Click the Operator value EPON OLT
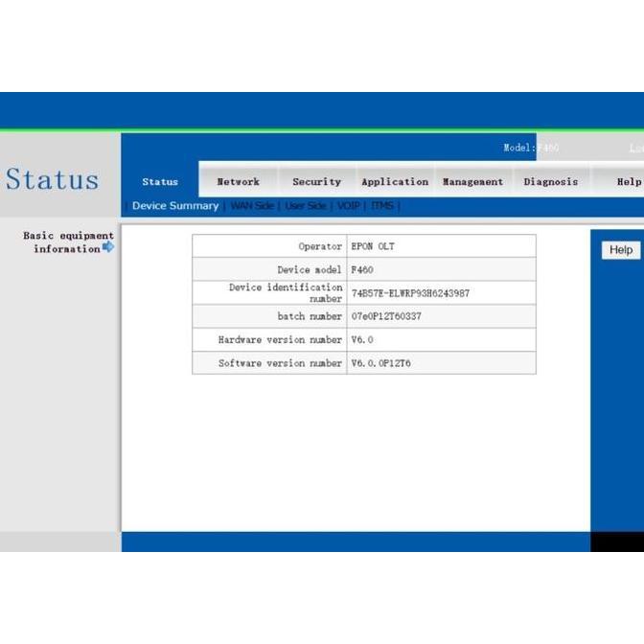 pyautogui.click(x=373, y=246)
